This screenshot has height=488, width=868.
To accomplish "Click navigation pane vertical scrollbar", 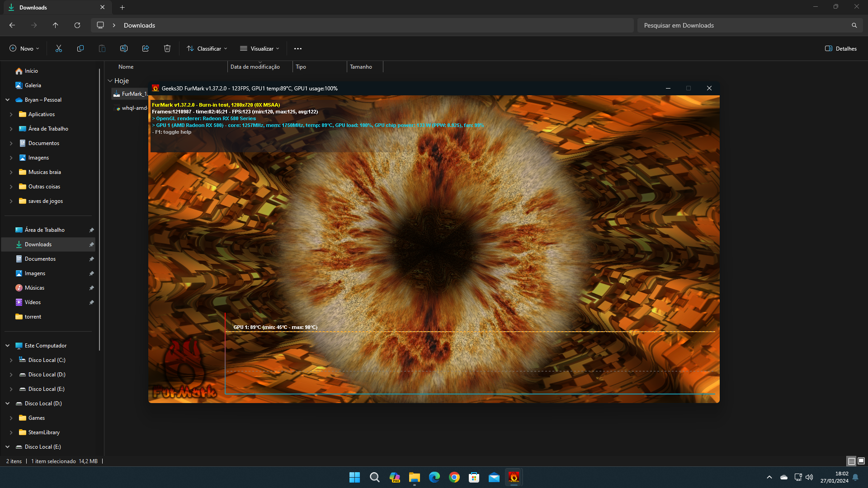I will 99,209.
